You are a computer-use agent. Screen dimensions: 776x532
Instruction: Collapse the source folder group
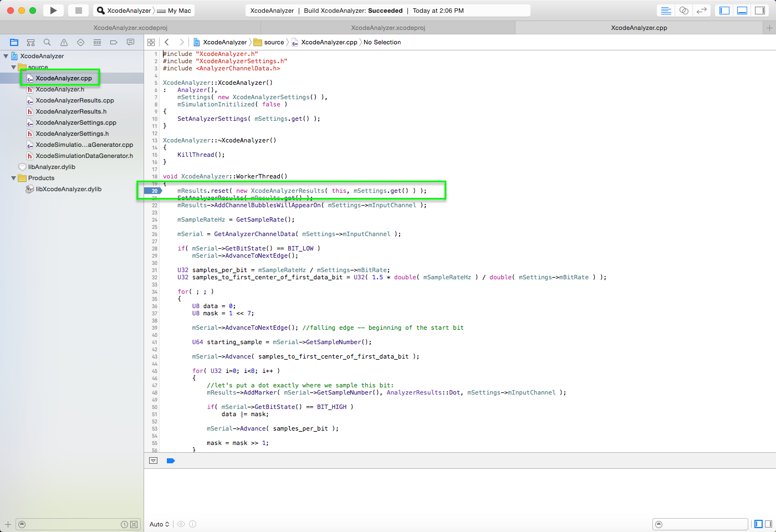point(13,67)
